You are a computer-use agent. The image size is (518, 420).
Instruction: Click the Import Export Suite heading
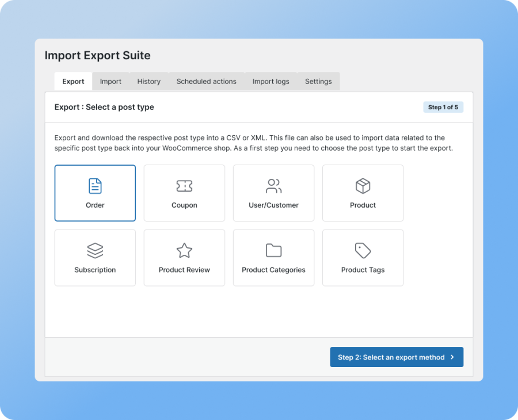tap(97, 55)
